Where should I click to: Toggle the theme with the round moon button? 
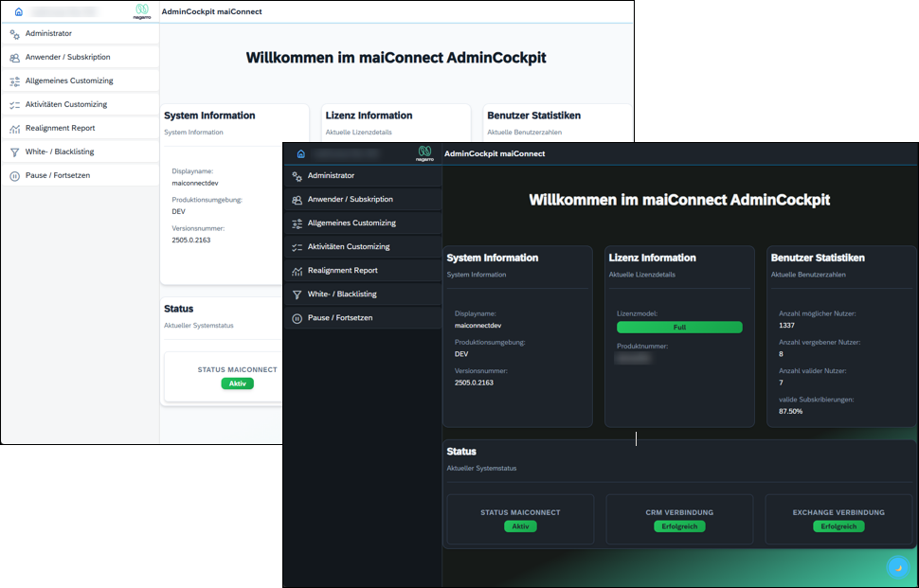pos(896,567)
